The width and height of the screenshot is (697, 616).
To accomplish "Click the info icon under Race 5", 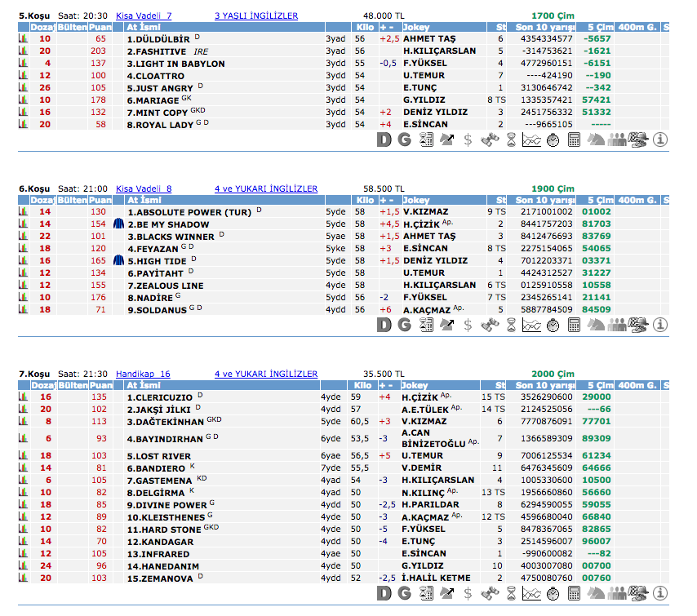I will (660, 140).
